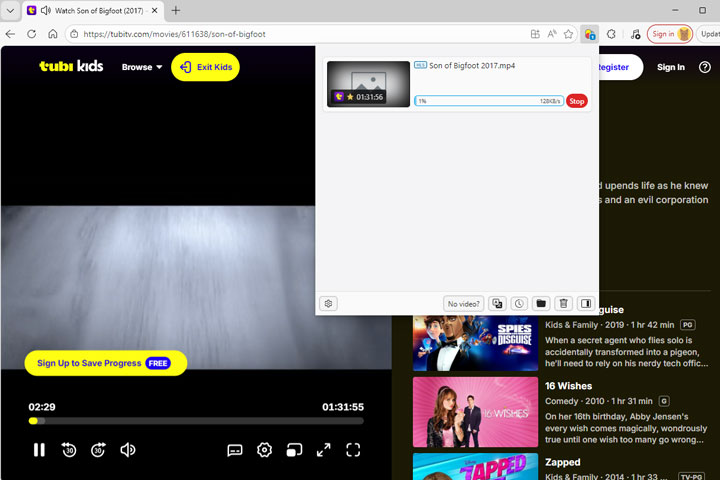Open Spies in Disguise movie thumbnail
The height and width of the screenshot is (480, 720).
(x=475, y=343)
